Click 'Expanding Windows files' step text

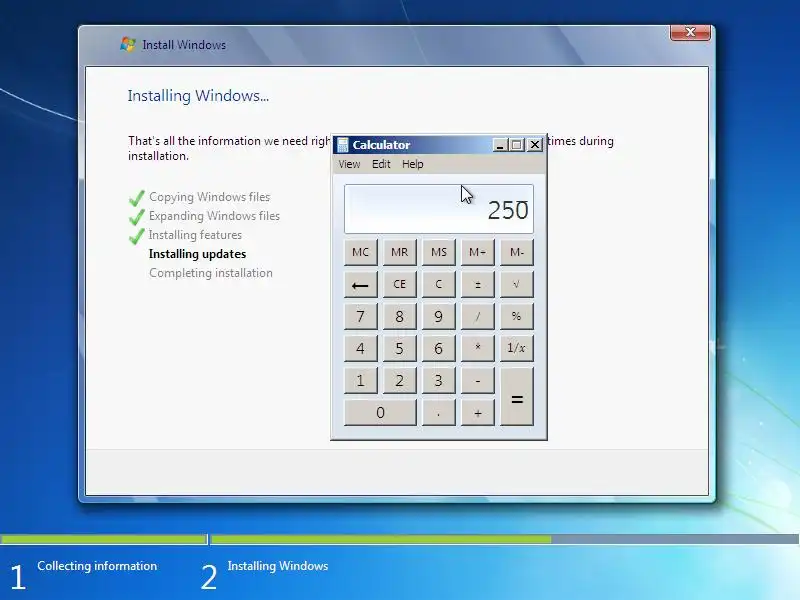(214, 216)
